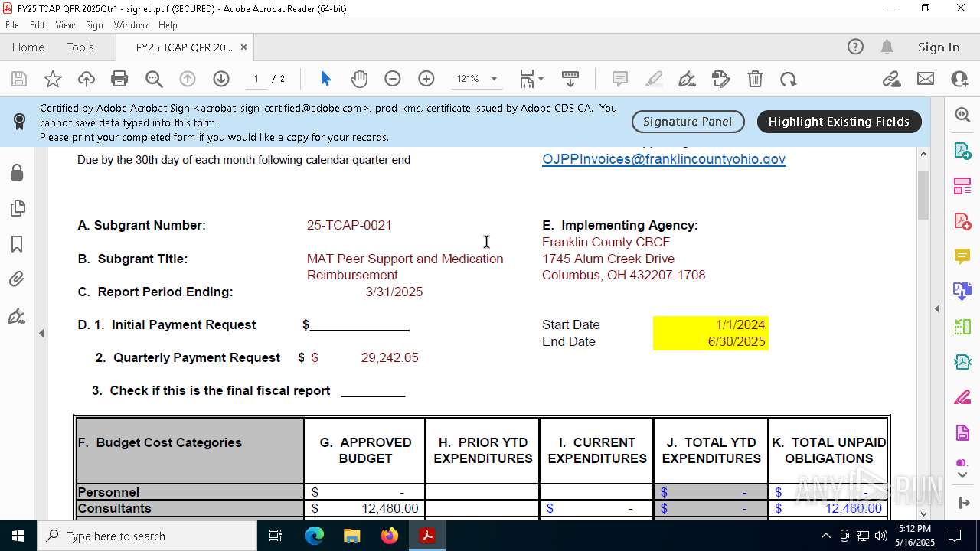
Task: Select the FY25 TCAP QFR document tab
Action: tap(184, 47)
